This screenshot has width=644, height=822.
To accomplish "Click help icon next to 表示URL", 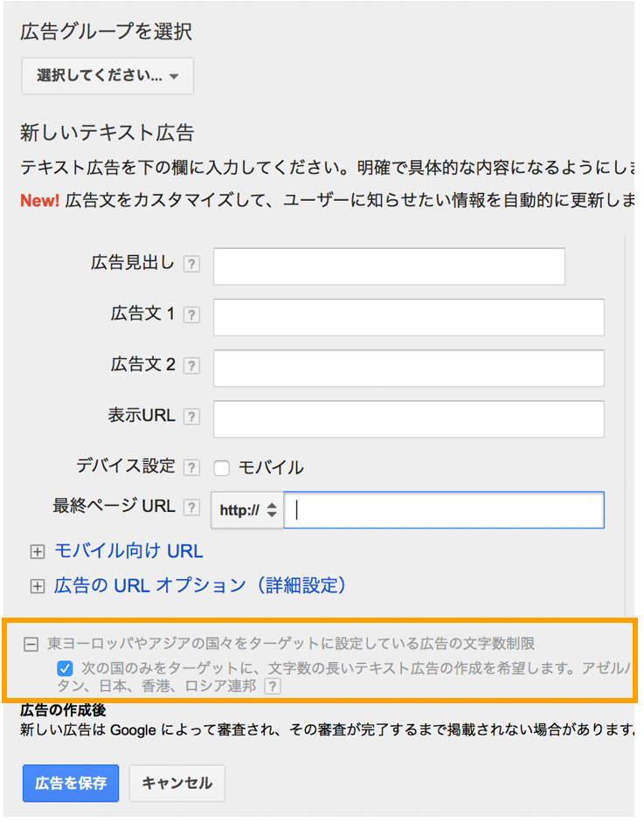I will pyautogui.click(x=191, y=417).
